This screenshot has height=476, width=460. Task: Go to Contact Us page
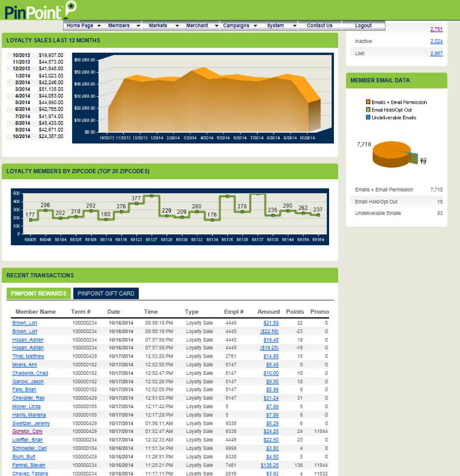coord(320,26)
